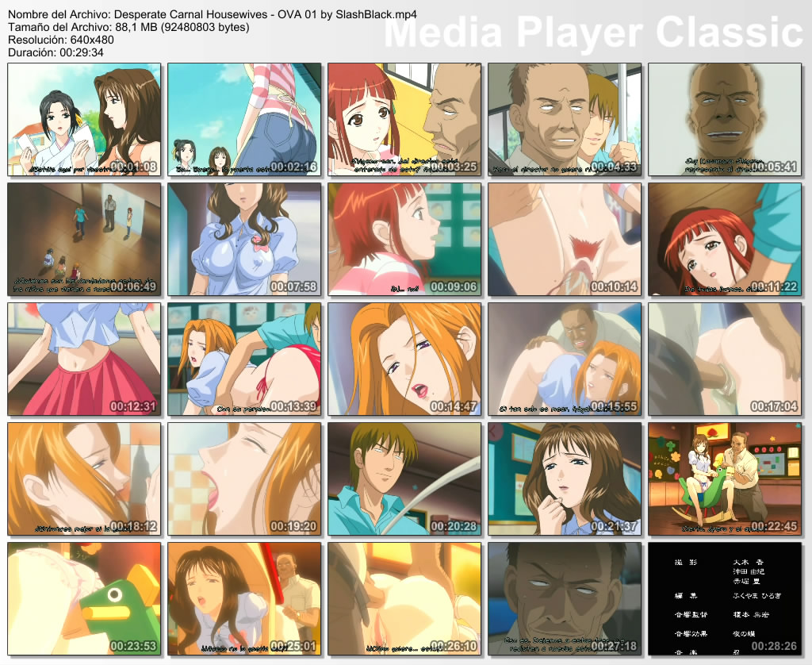The height and width of the screenshot is (665, 812).
Task: Click the 'Tamaño del Archivo: 88,1 MB' line
Action: point(128,27)
